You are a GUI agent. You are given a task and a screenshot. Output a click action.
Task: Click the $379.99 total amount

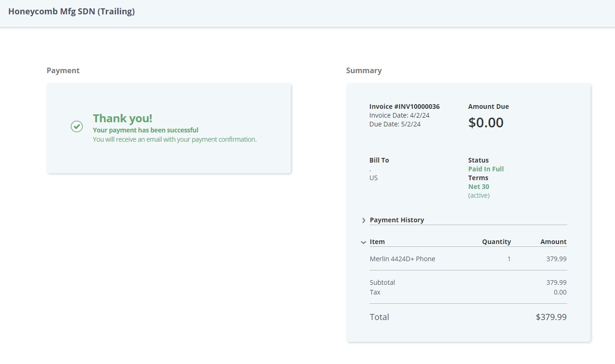click(x=551, y=317)
